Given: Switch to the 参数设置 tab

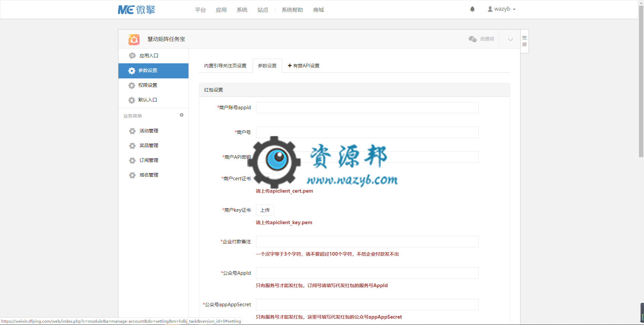Looking at the screenshot, I should pos(267,66).
